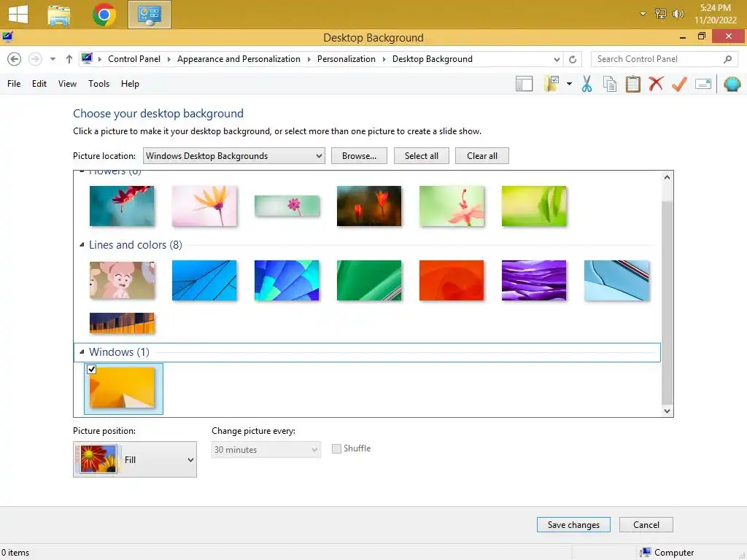
Task: Open dropdown arrow beside folder options icon
Action: [x=569, y=85]
